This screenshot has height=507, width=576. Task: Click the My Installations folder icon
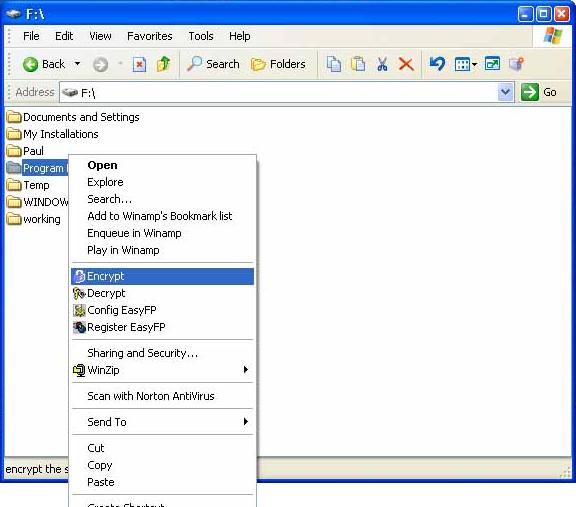pyautogui.click(x=14, y=134)
